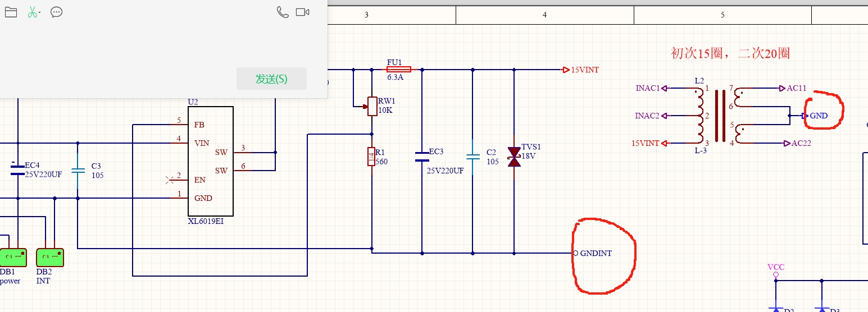
Task: Select the R1 560 resistor symbol
Action: coord(371,157)
